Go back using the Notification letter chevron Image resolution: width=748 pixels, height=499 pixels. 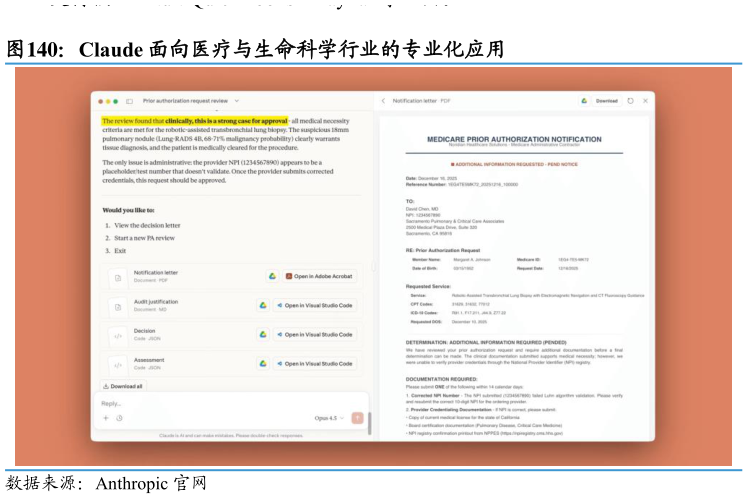coord(383,101)
